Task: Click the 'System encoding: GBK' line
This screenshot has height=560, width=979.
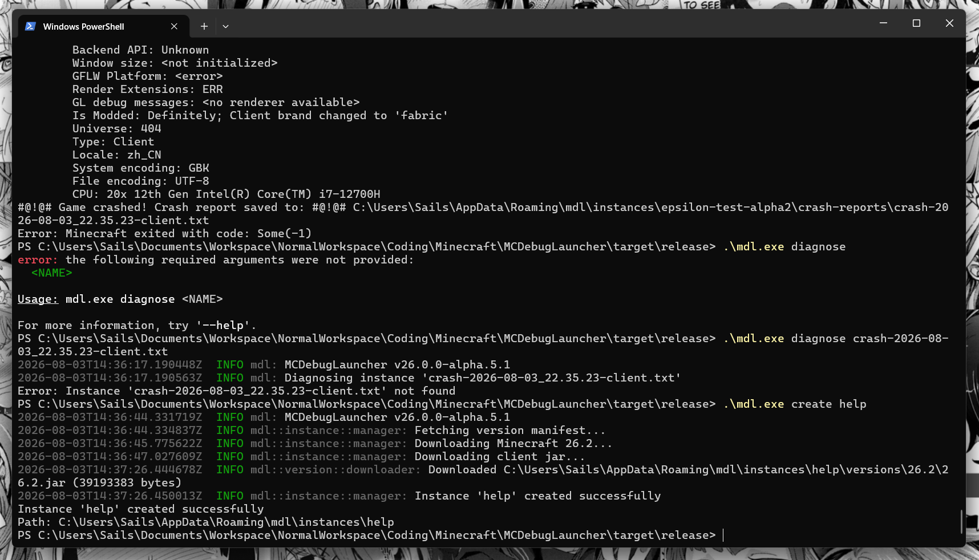Action: coord(140,168)
